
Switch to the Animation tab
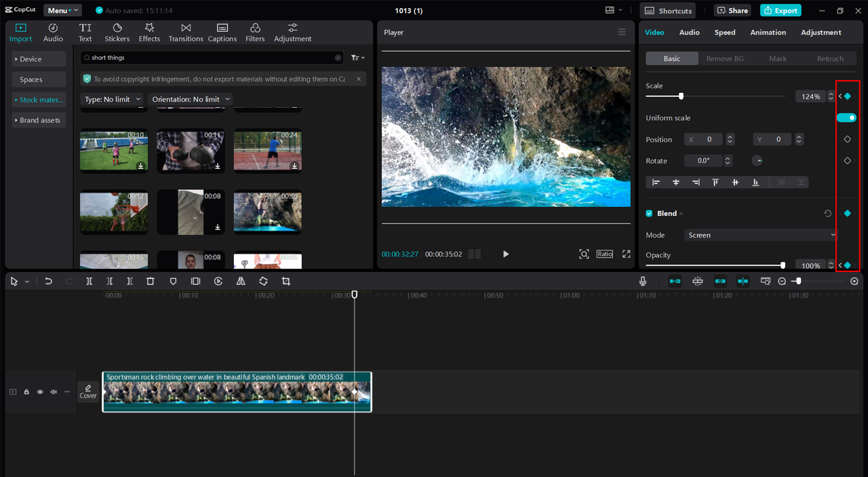[768, 32]
